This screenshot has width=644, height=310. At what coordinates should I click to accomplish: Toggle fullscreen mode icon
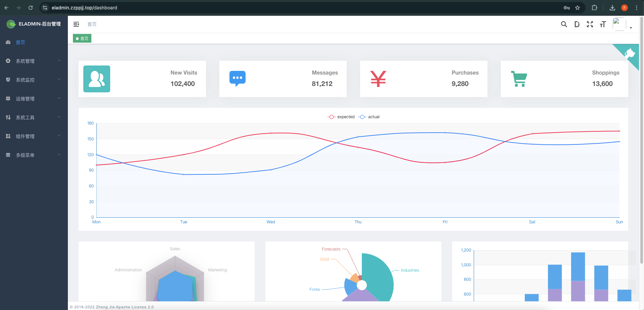(x=590, y=24)
